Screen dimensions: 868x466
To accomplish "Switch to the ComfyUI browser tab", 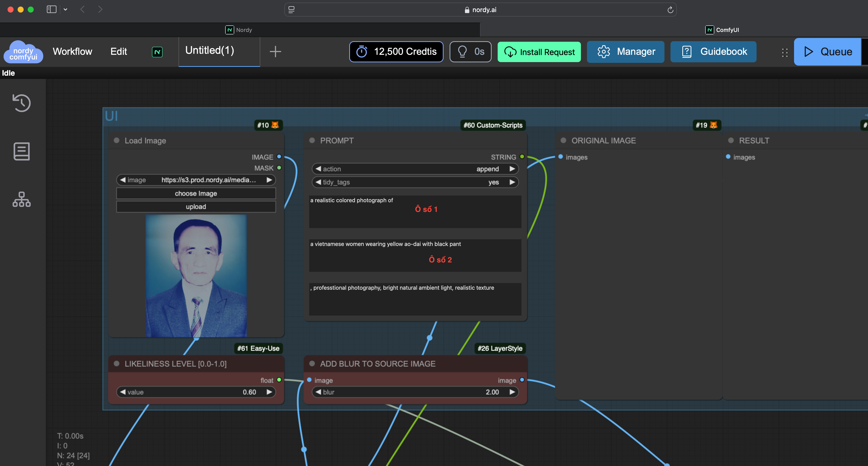I will [722, 30].
